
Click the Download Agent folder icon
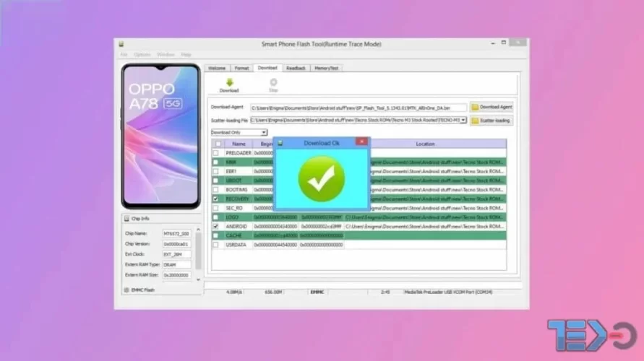coord(475,107)
